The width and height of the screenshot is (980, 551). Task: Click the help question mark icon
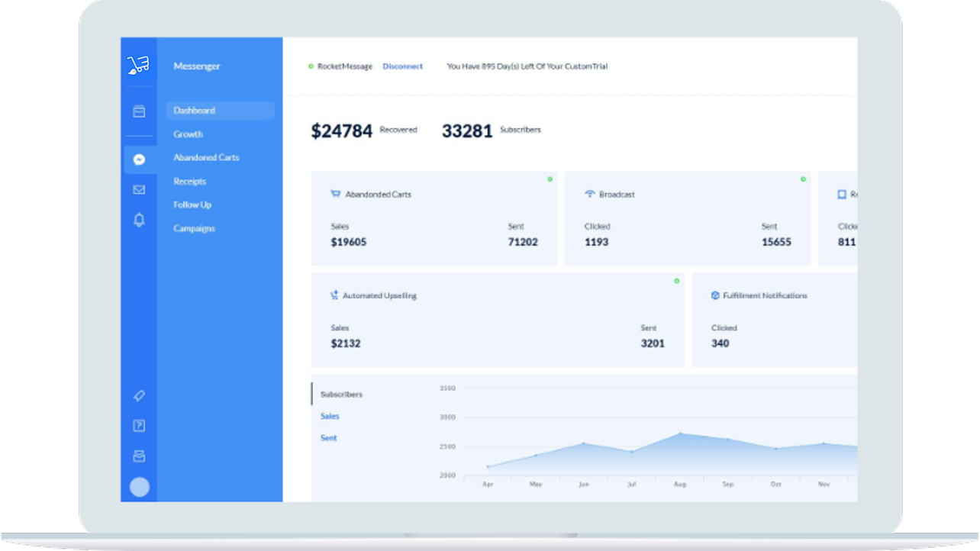tap(139, 426)
